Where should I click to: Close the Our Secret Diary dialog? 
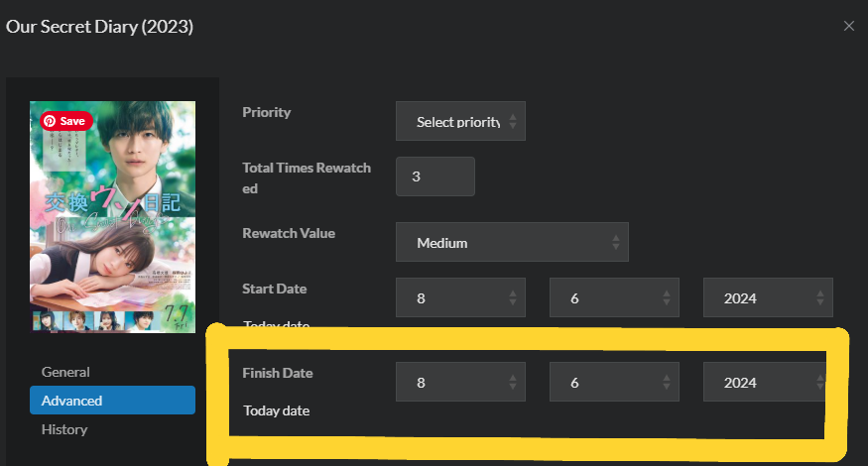pos(848,26)
